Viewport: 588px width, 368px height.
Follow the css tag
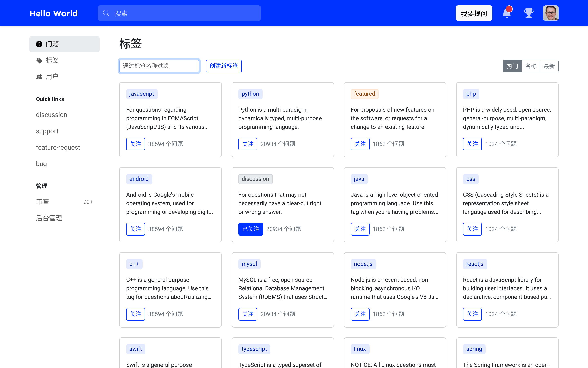click(x=472, y=229)
